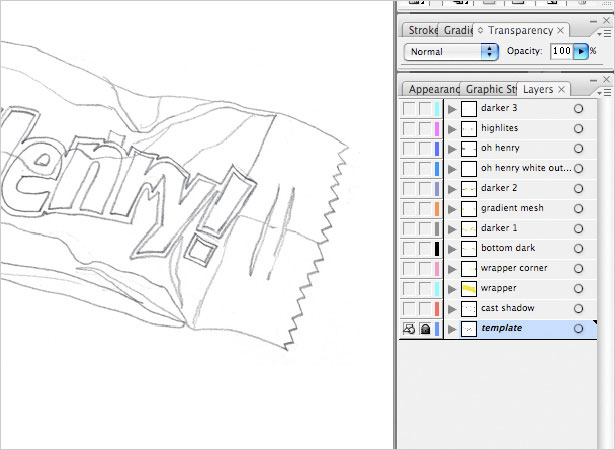
Task: Click the wrapper layer target circle
Action: [x=579, y=289]
